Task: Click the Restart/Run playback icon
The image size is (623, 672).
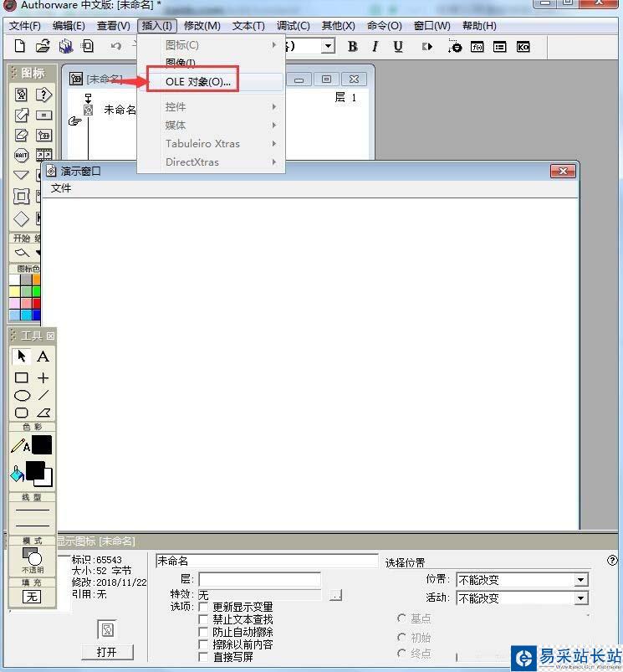Action: [x=426, y=47]
